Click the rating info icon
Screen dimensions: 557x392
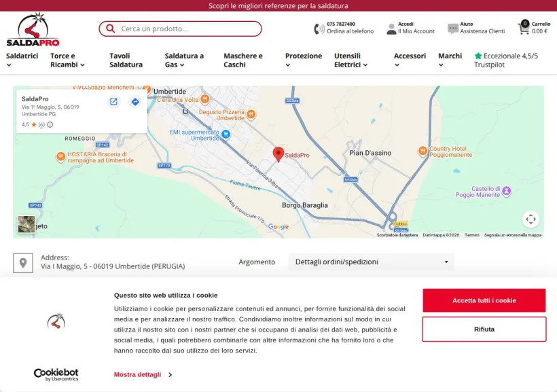tap(50, 124)
